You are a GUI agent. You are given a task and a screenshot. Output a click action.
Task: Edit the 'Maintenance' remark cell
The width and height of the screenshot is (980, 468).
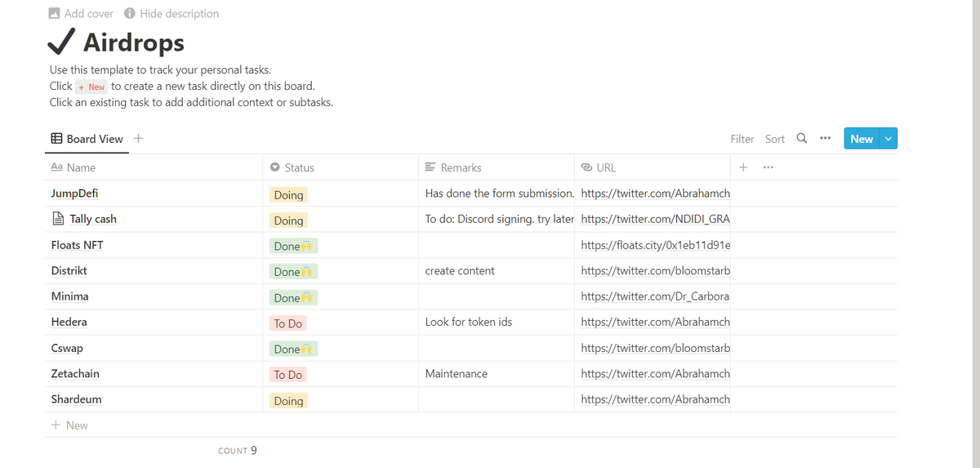(x=457, y=373)
